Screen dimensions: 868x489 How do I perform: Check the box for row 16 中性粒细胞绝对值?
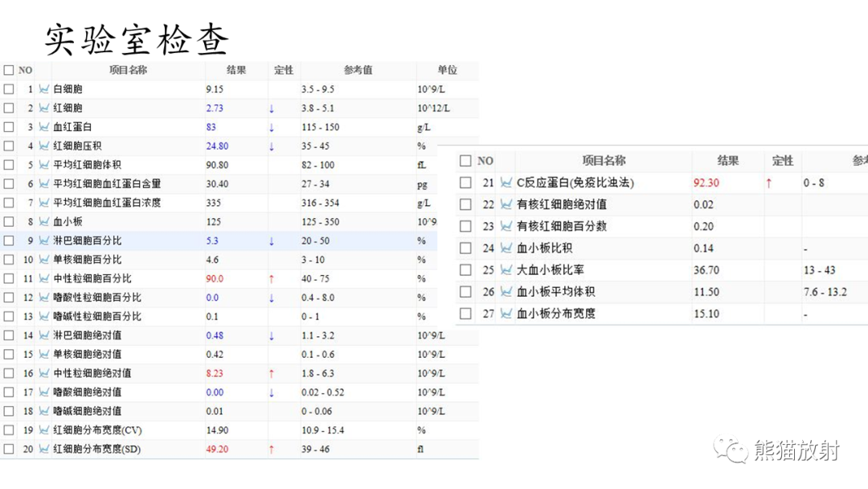point(9,373)
